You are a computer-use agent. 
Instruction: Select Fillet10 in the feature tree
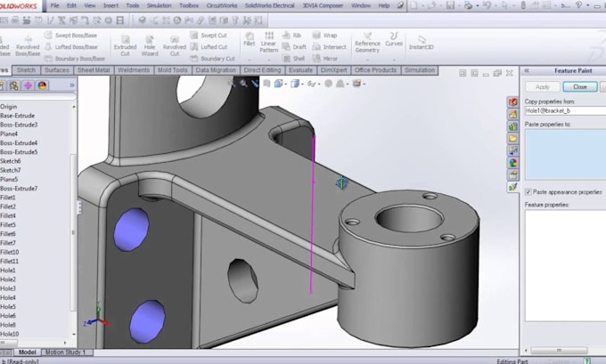click(x=10, y=252)
